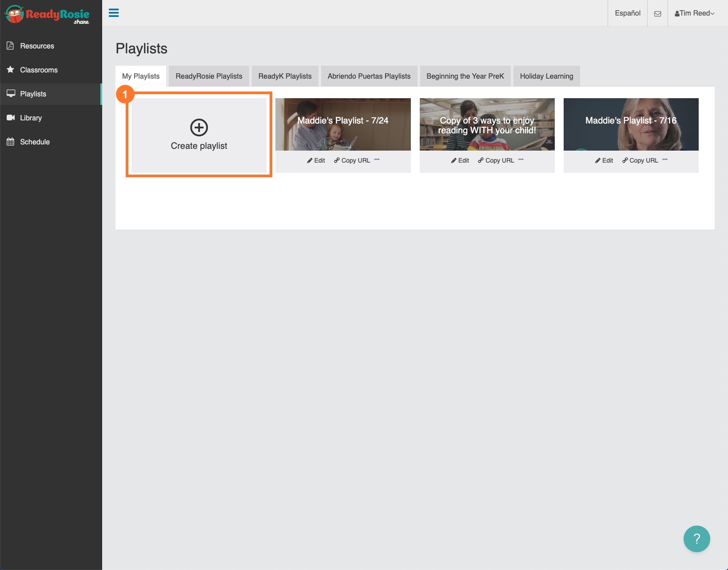Viewport: 728px width, 570px height.
Task: Open Resources from the sidebar
Action: (x=37, y=46)
